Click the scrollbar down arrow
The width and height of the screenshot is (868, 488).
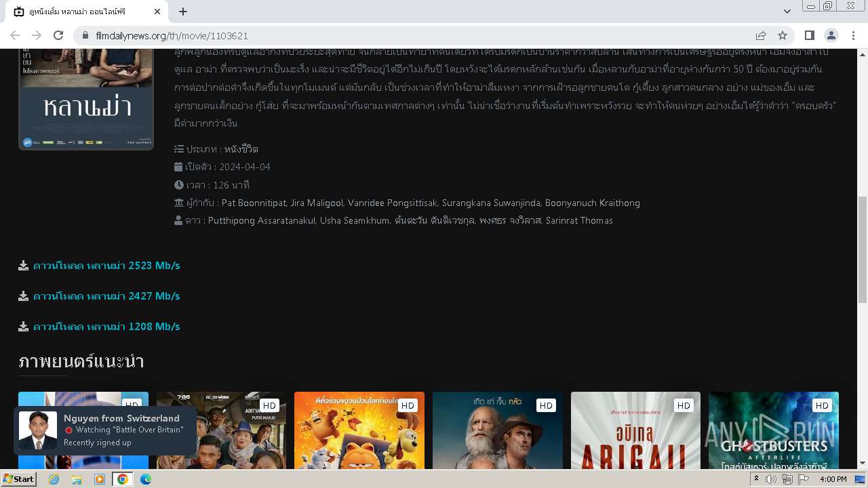click(x=863, y=464)
